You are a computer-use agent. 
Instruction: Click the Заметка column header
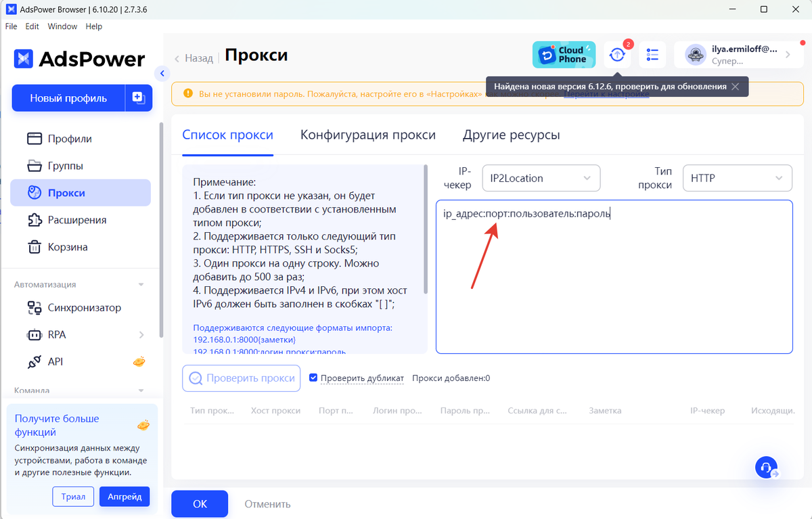605,411
